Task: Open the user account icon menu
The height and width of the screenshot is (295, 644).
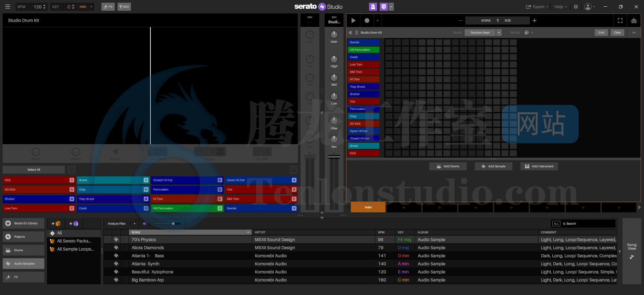Action: coord(589,7)
